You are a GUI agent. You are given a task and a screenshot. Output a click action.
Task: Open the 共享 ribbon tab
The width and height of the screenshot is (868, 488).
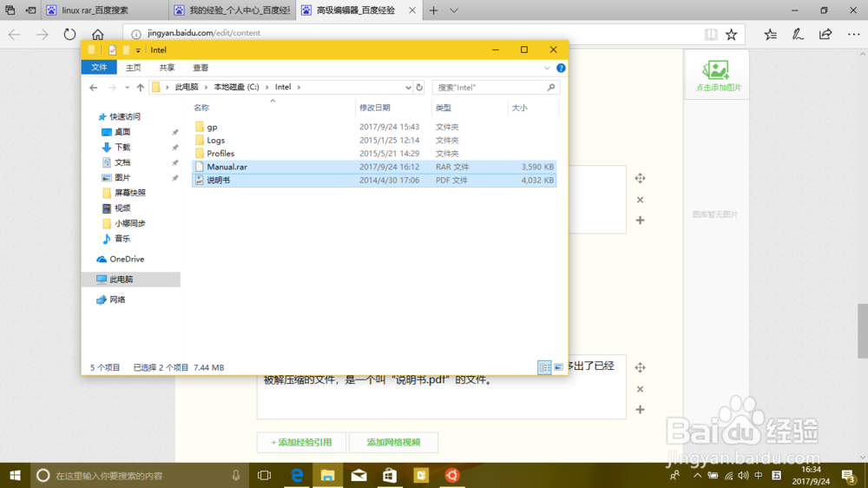pos(167,68)
